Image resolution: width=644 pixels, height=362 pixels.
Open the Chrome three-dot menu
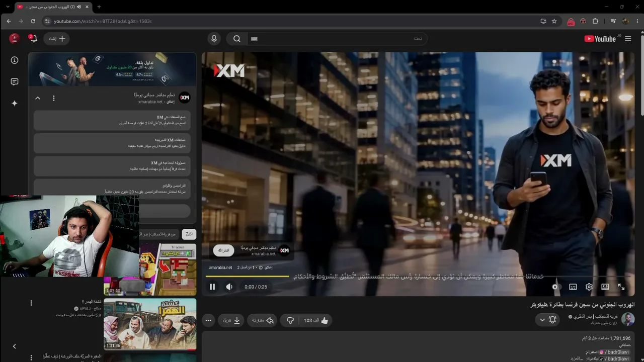(637, 21)
